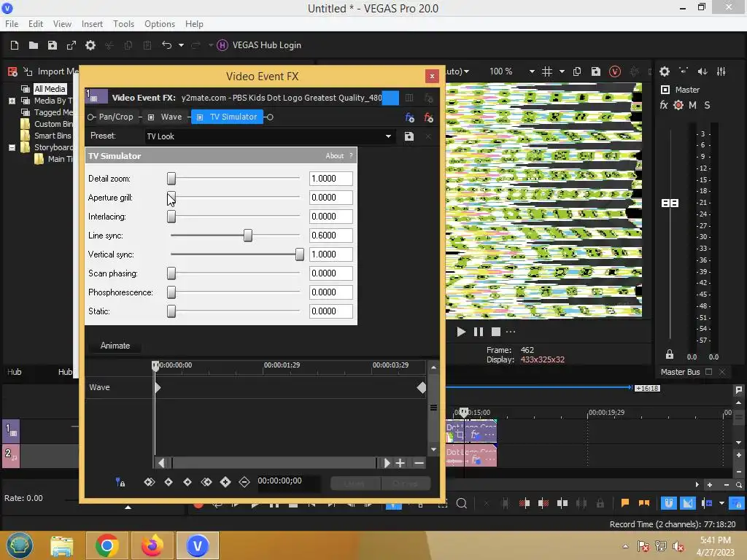Open the Options menu
Screen dimensions: 747x560
160,24
